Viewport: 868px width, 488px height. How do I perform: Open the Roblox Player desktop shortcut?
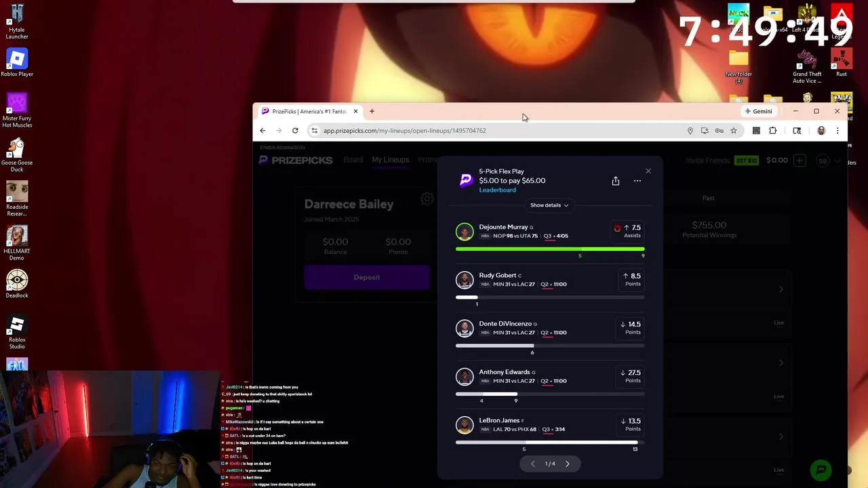point(17,63)
